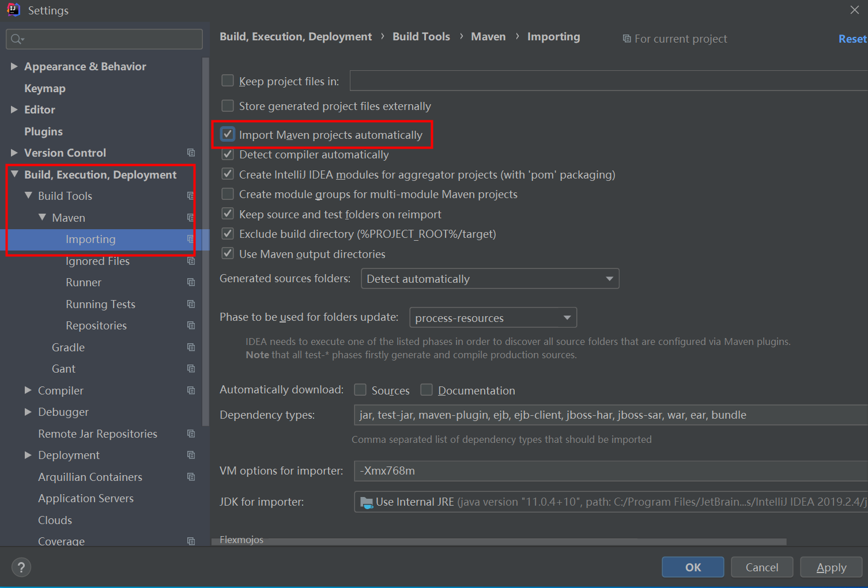
Task: Click project-level icon beside Ignored Files
Action: point(191,261)
